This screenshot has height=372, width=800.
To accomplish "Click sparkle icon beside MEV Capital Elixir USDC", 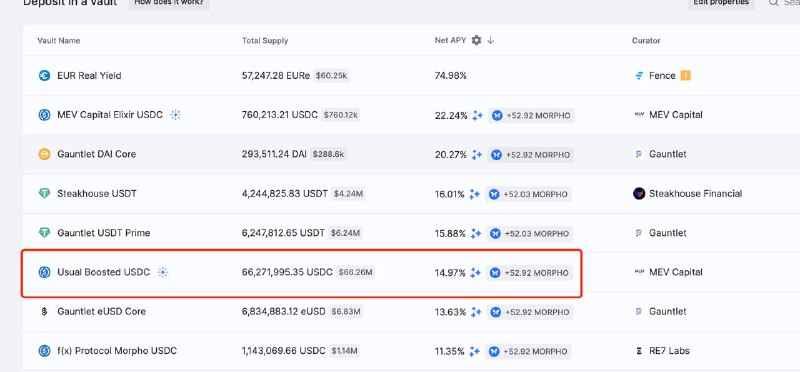I will click(x=176, y=115).
